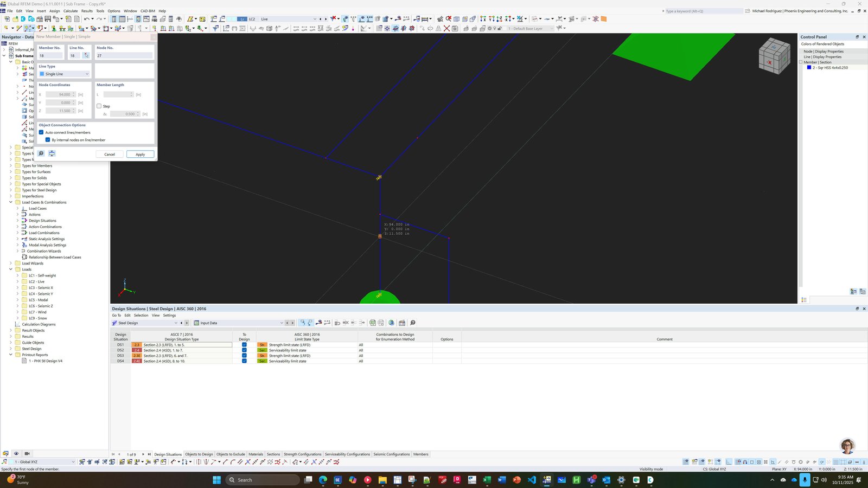868x488 pixels.
Task: Click the search magnifier icon in the Steel Design table toolbar
Action: [413, 323]
